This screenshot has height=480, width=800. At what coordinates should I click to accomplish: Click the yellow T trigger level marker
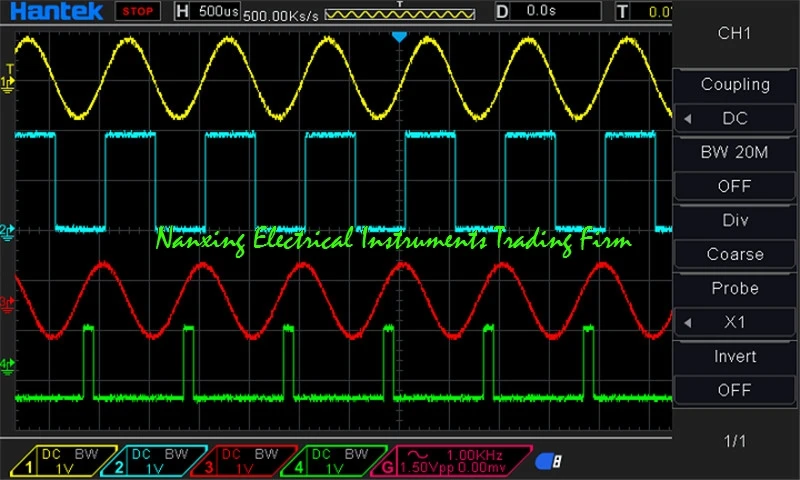coord(10,69)
